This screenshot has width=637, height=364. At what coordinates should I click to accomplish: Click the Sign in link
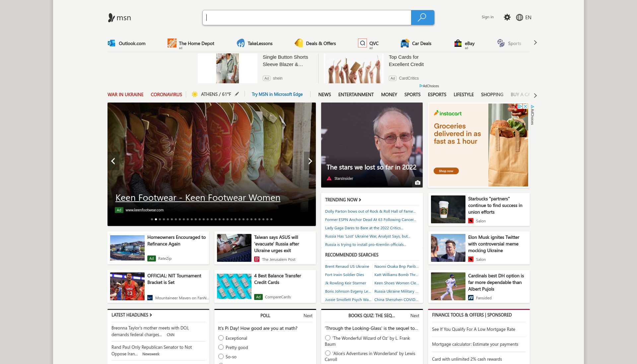click(487, 17)
